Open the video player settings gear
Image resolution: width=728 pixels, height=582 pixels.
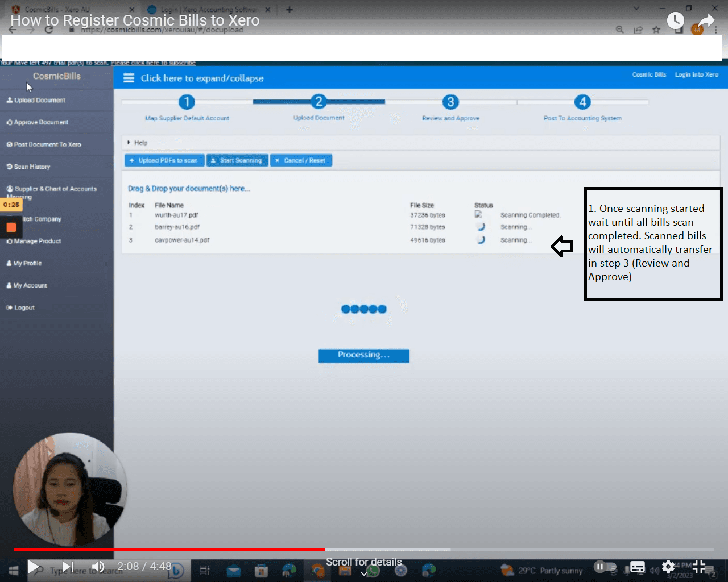click(668, 567)
